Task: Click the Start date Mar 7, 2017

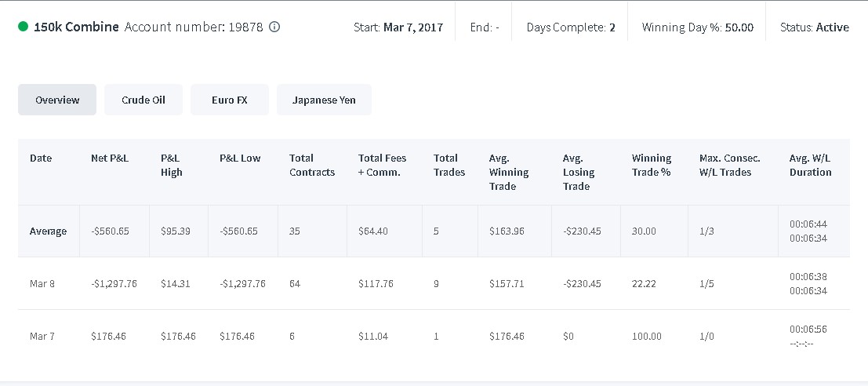Action: [x=413, y=27]
